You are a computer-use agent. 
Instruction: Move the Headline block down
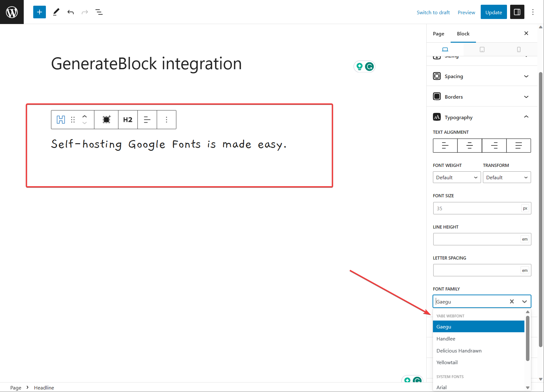pyautogui.click(x=84, y=123)
